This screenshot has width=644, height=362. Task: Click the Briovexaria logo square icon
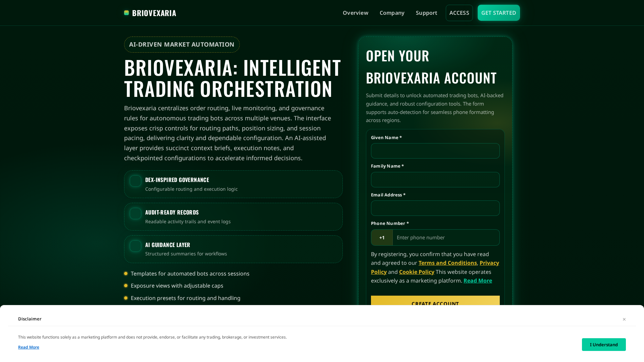(x=126, y=13)
